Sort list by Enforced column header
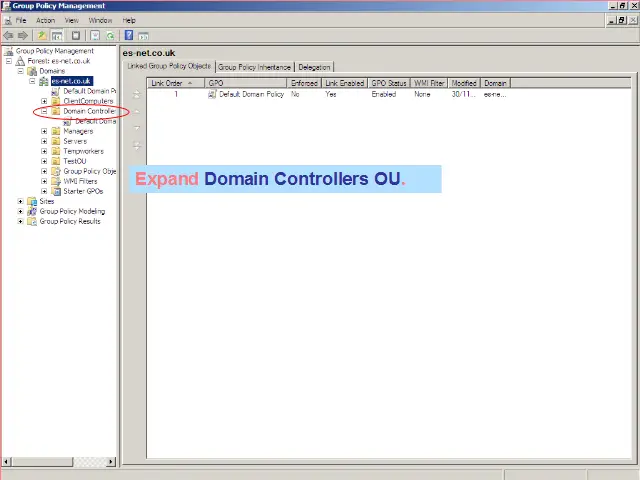640x480 pixels. 304,83
